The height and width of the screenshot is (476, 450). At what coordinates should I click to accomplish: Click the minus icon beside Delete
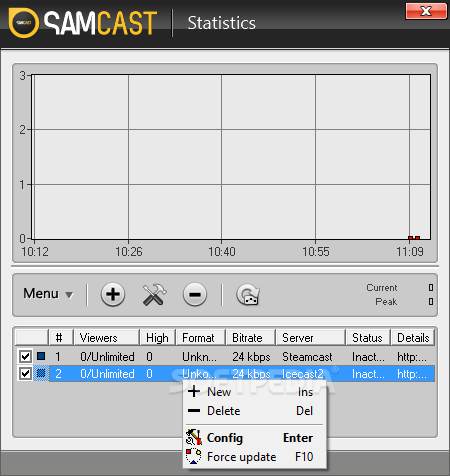click(x=194, y=411)
